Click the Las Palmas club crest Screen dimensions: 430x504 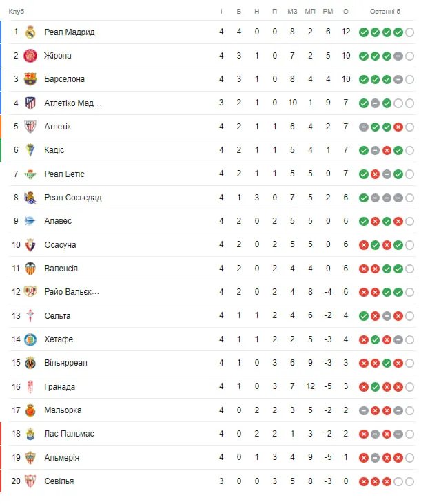[x=30, y=434]
